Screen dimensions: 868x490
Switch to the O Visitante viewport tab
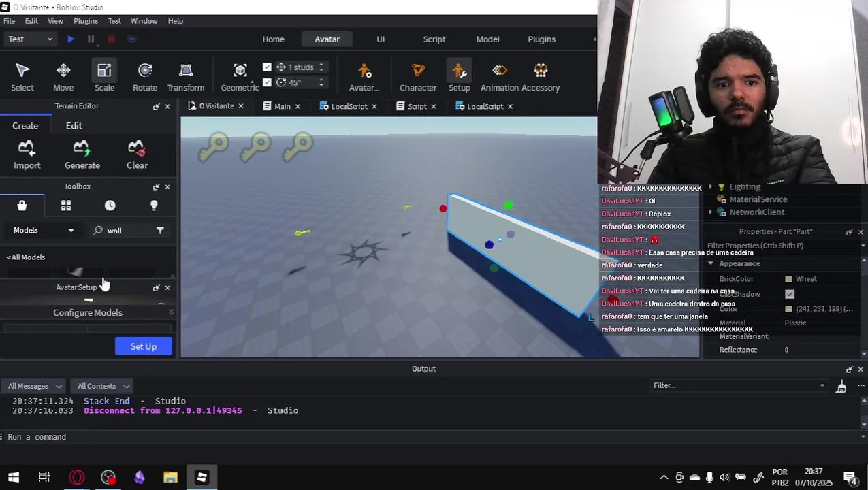pos(216,106)
